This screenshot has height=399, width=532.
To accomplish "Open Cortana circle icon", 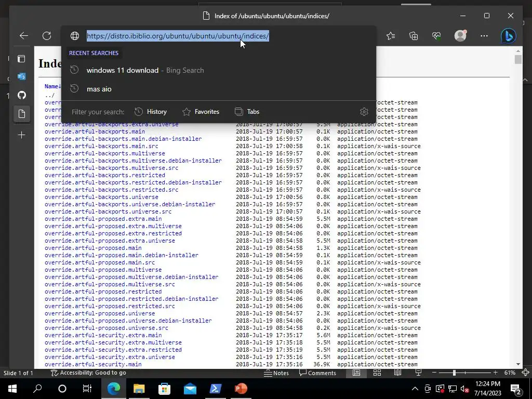I will pos(62,389).
